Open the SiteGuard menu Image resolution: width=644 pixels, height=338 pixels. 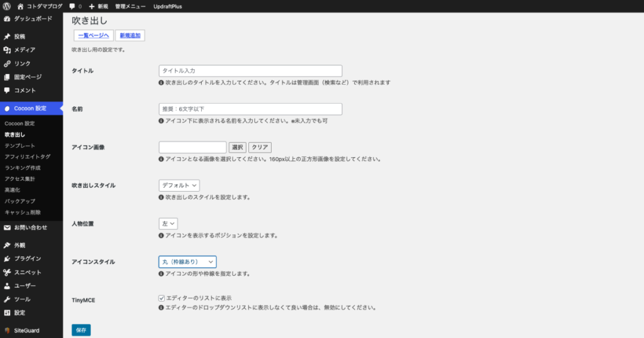28,330
